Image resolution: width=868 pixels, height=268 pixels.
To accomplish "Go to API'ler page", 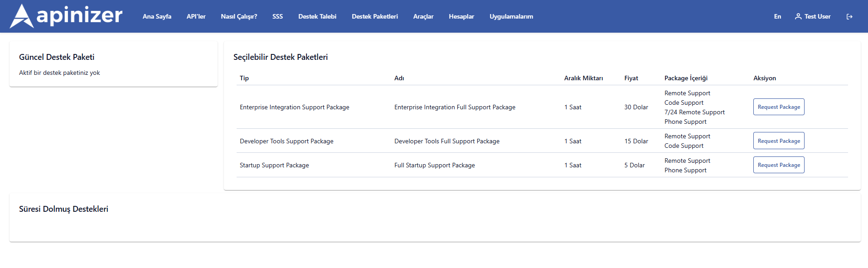I will pos(196,16).
